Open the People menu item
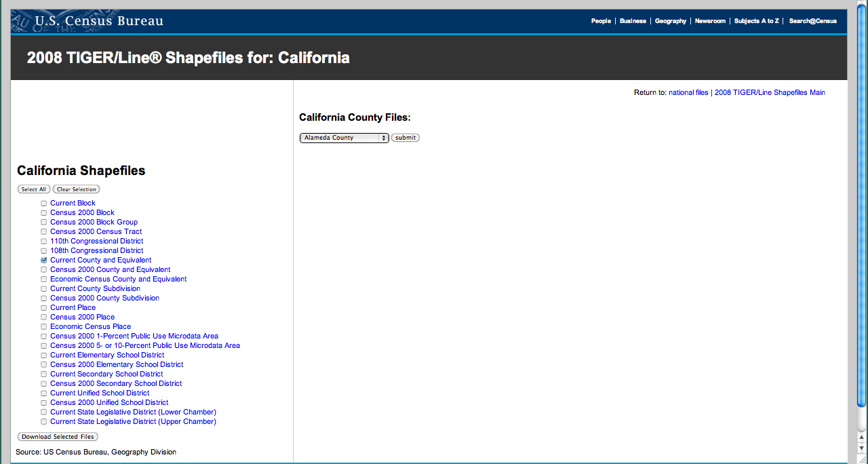The width and height of the screenshot is (868, 464). [601, 21]
